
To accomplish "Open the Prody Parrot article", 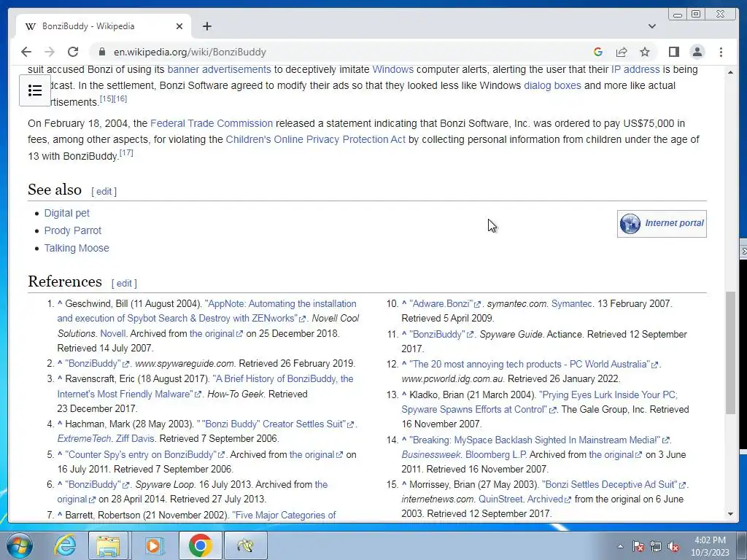I will point(73,230).
